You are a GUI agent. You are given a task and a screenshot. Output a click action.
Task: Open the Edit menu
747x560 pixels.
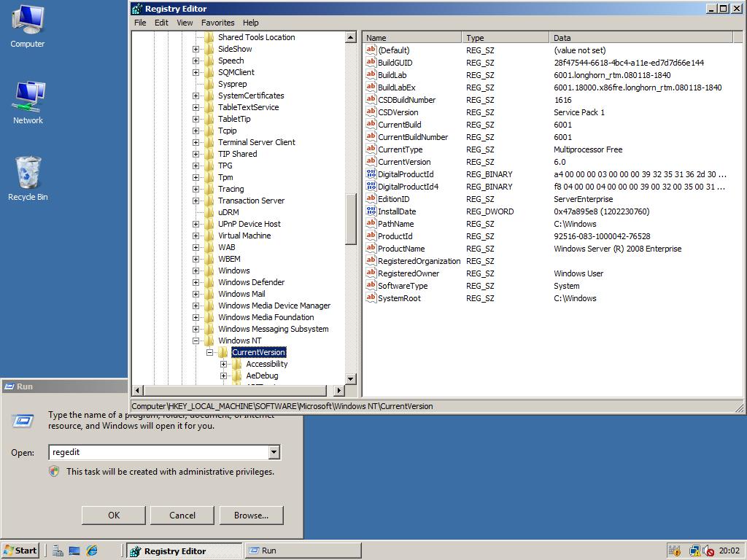pyautogui.click(x=161, y=23)
